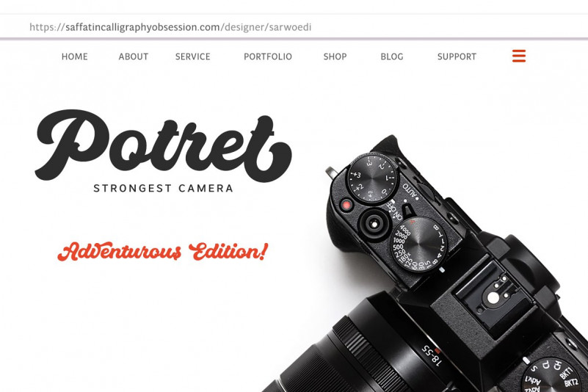
Task: Select the STRONGEST CAMERA tagline
Action: point(163,188)
